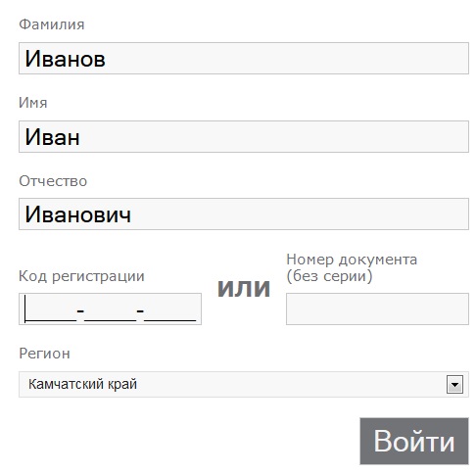The height and width of the screenshot is (474, 476).
Task: Click the Имя label
Action: coord(33,103)
